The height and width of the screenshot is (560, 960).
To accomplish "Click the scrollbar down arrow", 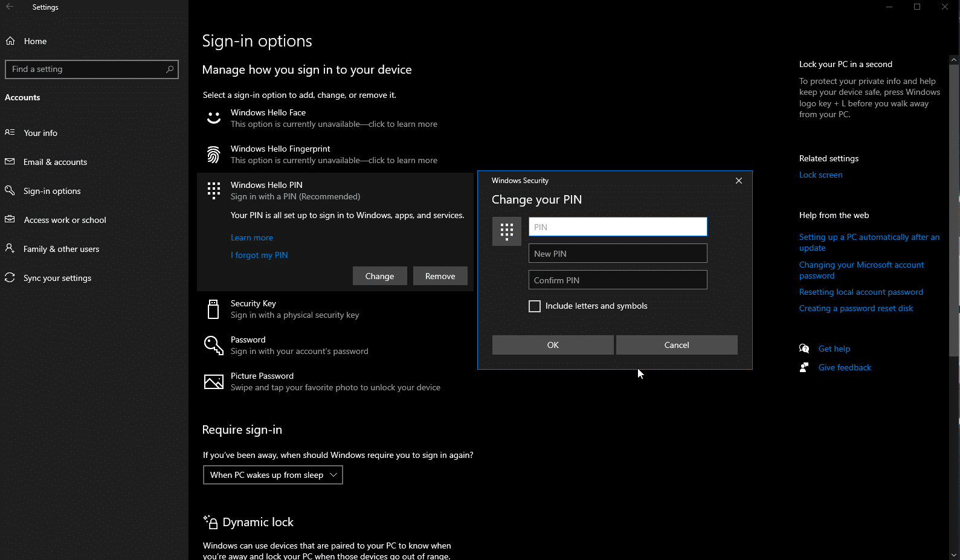I will coord(954,555).
